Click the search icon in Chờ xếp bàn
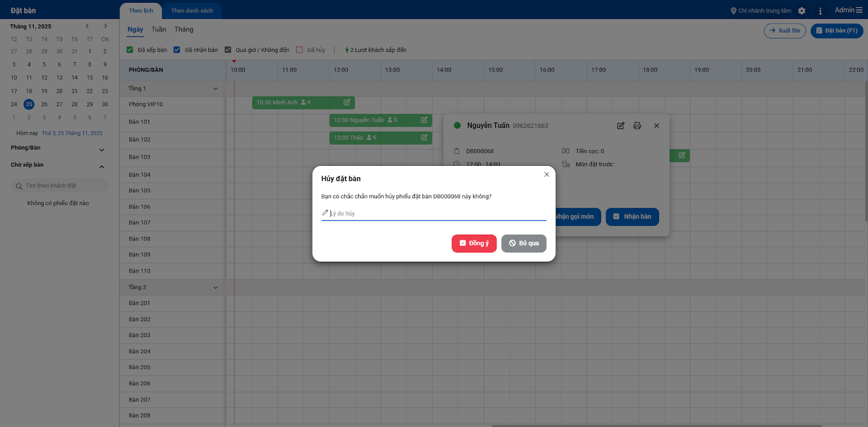The width and height of the screenshot is (868, 427). pos(19,186)
